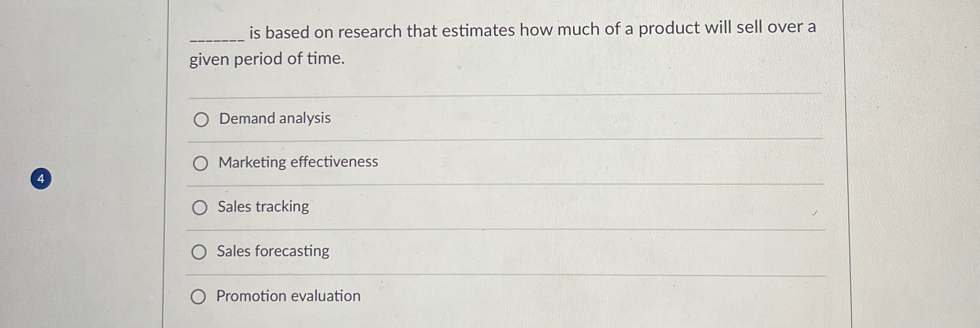Click the Marketing effectiveness option label
980x328 pixels.
click(297, 162)
